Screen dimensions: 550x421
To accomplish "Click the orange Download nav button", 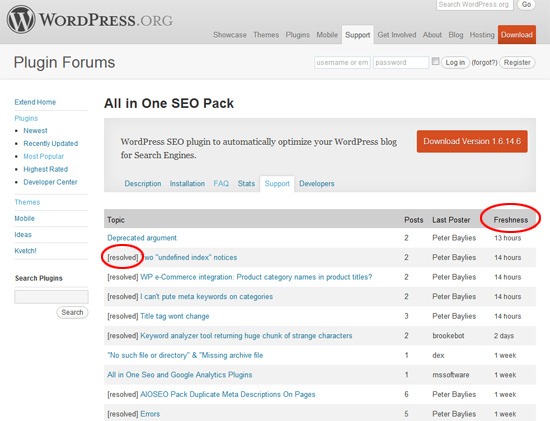I will point(517,35).
